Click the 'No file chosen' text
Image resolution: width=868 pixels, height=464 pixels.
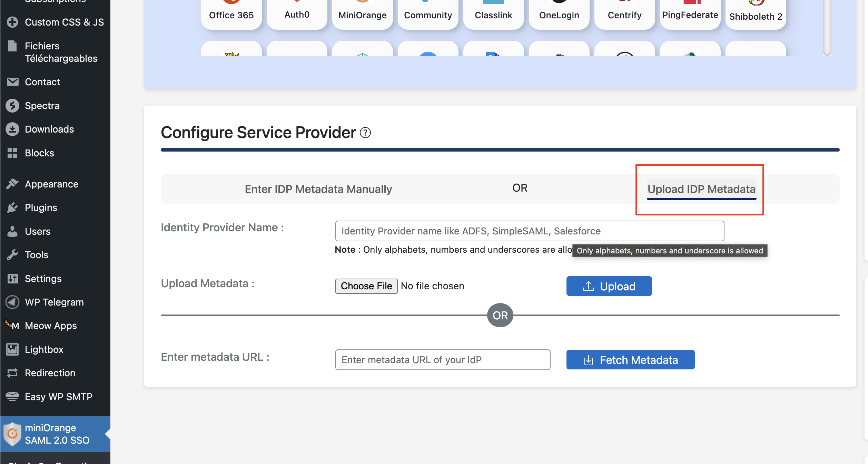coord(432,286)
